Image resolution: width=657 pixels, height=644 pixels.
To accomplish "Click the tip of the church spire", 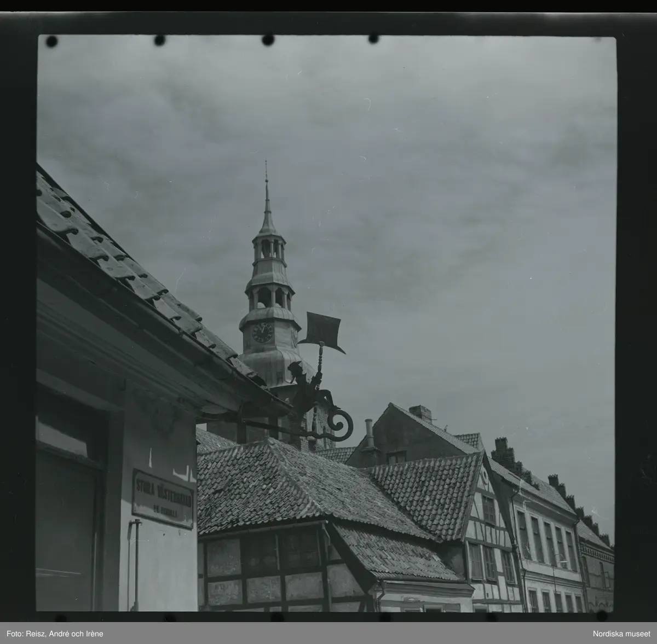I will pos(266,164).
